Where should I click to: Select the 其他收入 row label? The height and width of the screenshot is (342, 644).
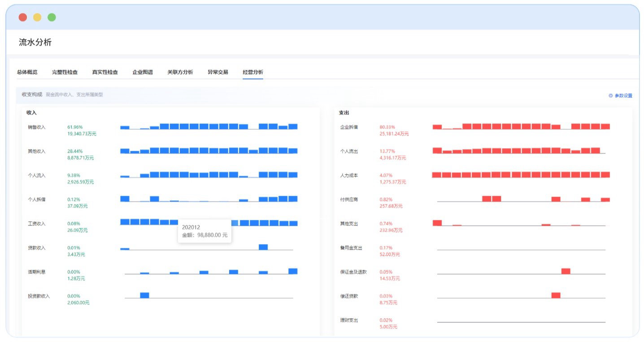click(37, 152)
